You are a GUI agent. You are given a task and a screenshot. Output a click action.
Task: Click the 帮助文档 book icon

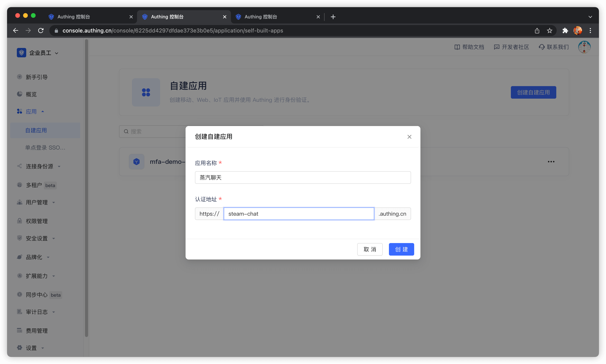click(457, 47)
